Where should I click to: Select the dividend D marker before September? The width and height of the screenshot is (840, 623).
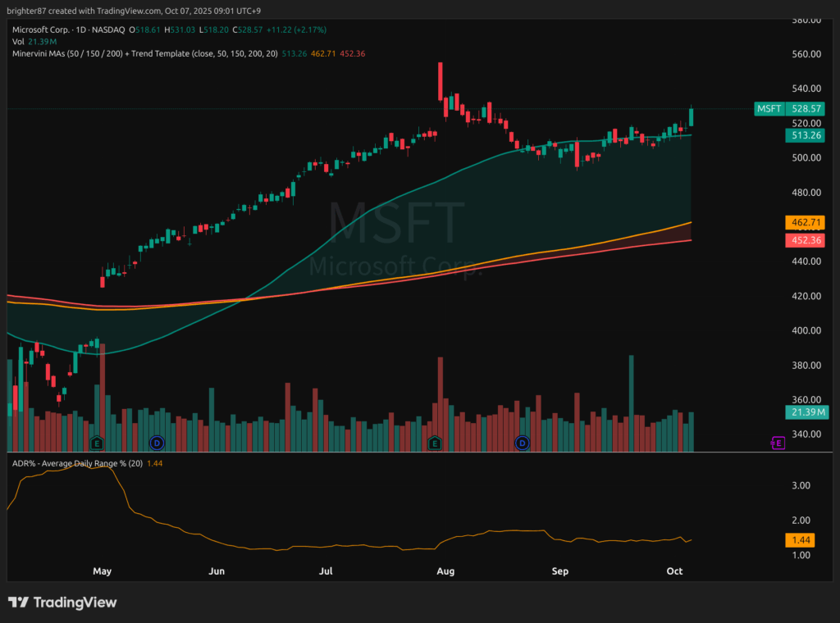pyautogui.click(x=522, y=443)
